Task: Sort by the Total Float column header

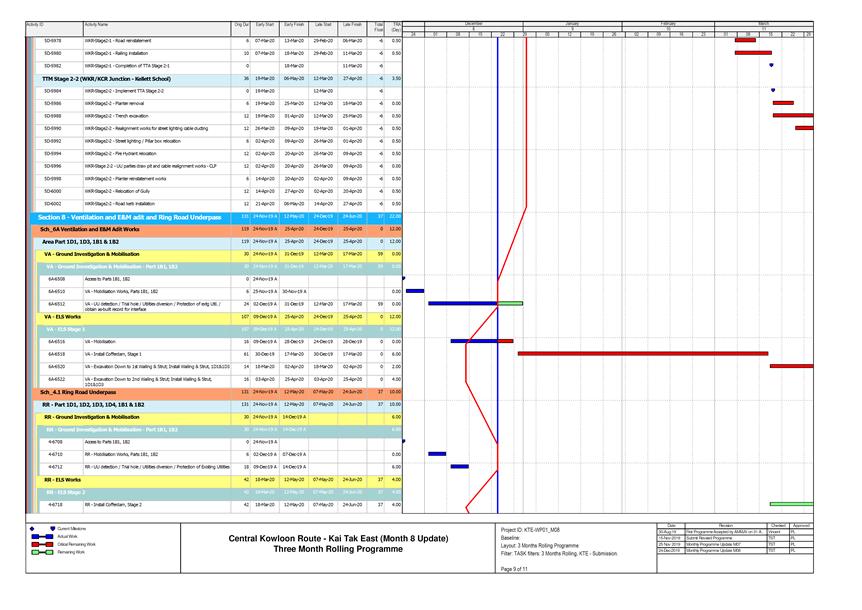Action: point(378,25)
